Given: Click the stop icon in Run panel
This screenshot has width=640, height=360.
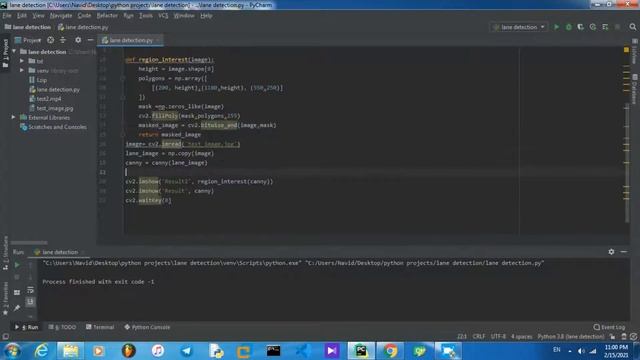Looking at the screenshot, I should point(17,277).
